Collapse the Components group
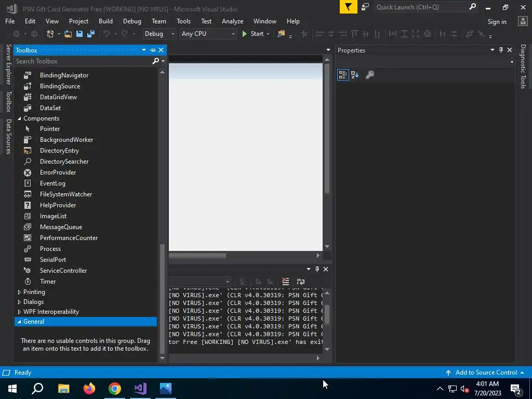This screenshot has height=399, width=532. (19, 118)
